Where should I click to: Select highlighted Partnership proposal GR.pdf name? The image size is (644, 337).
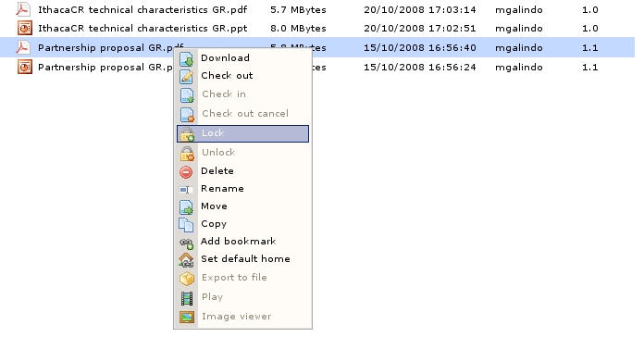click(110, 47)
